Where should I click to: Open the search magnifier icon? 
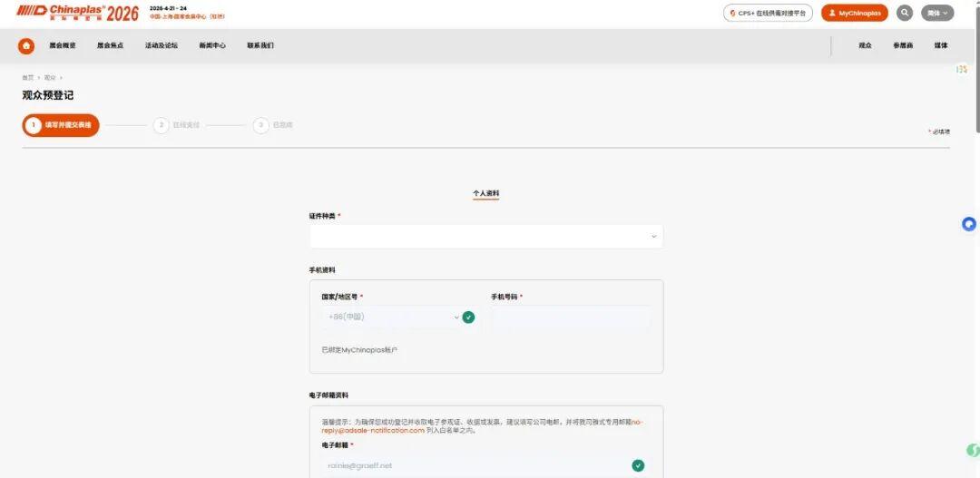[905, 13]
